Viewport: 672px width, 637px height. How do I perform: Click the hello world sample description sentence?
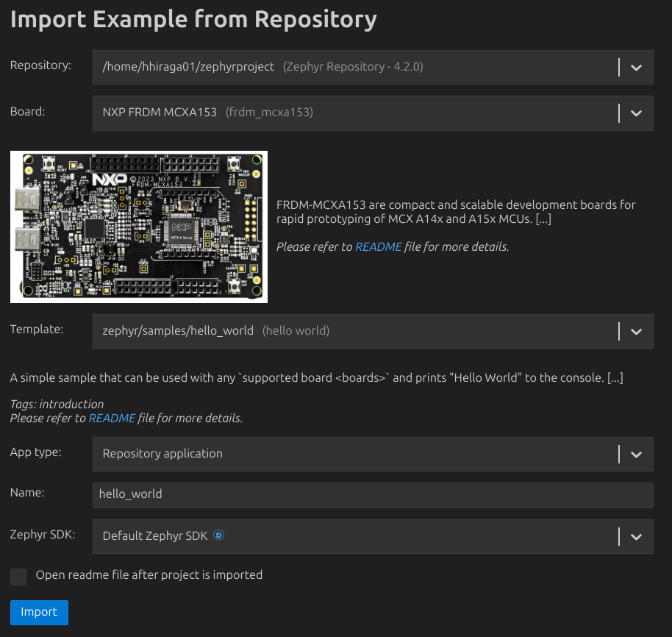pyautogui.click(x=317, y=377)
